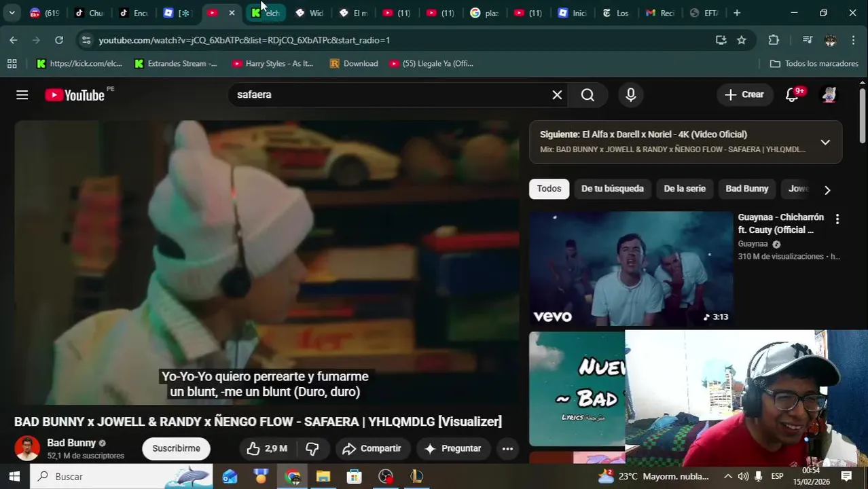
Task: Click the browser address bar URL
Action: tap(245, 40)
